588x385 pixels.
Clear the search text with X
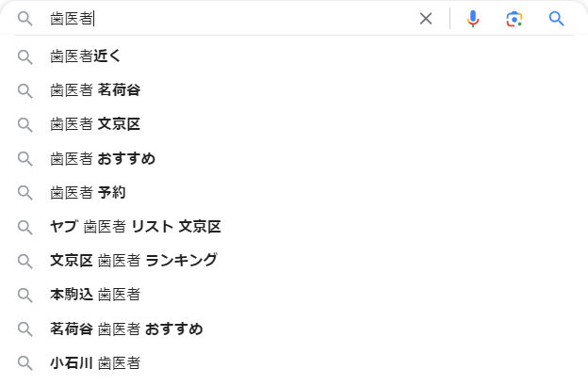coord(426,18)
